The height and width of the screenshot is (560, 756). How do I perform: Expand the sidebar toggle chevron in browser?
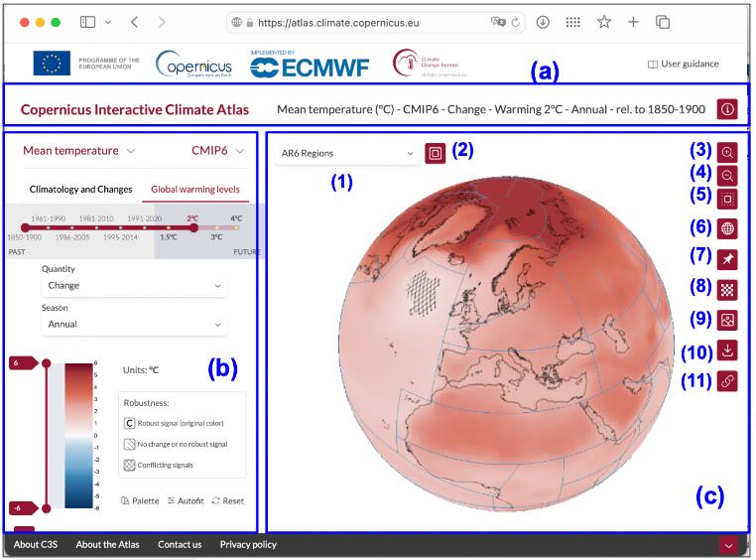click(x=108, y=22)
